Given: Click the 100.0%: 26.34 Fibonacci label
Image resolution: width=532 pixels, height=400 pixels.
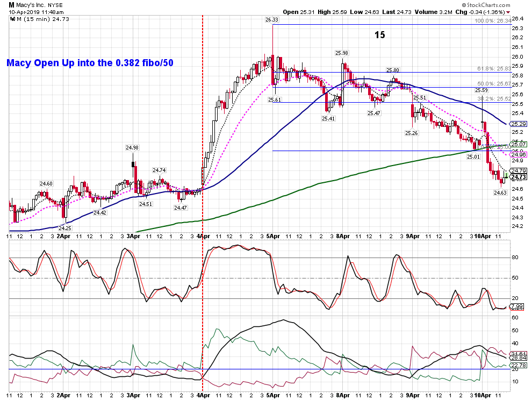Looking at the screenshot, I should coord(493,21).
